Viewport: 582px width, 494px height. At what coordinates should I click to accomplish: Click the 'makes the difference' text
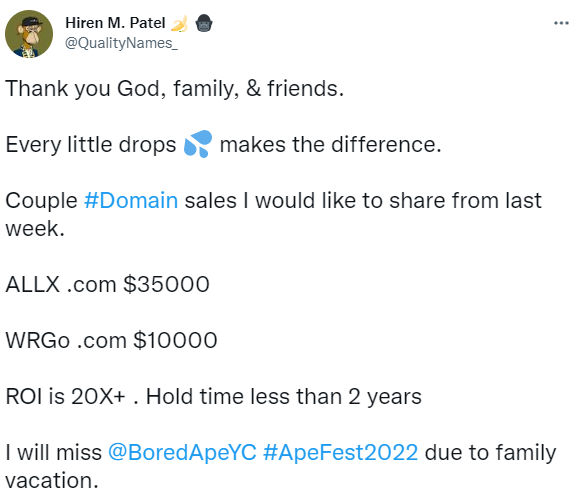pyautogui.click(x=330, y=144)
